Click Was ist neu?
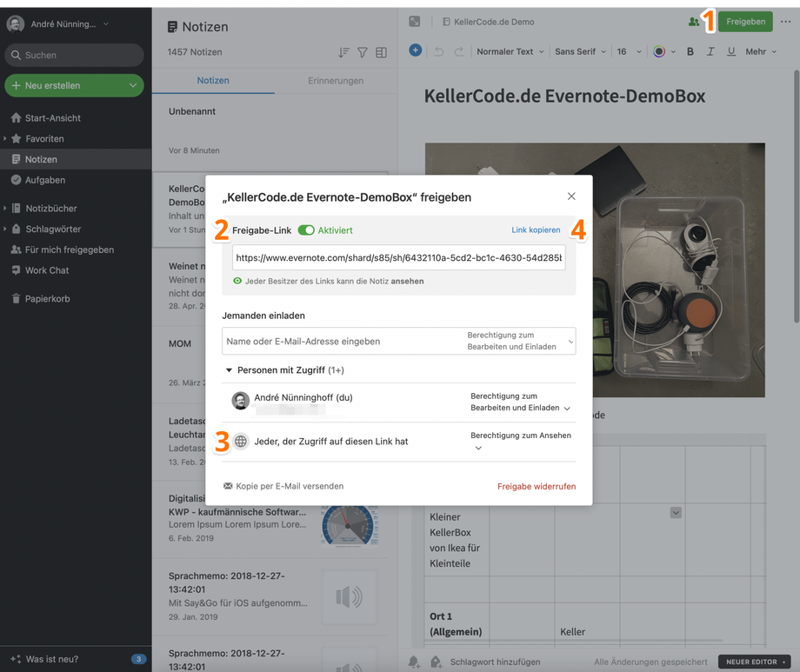 pos(51,659)
